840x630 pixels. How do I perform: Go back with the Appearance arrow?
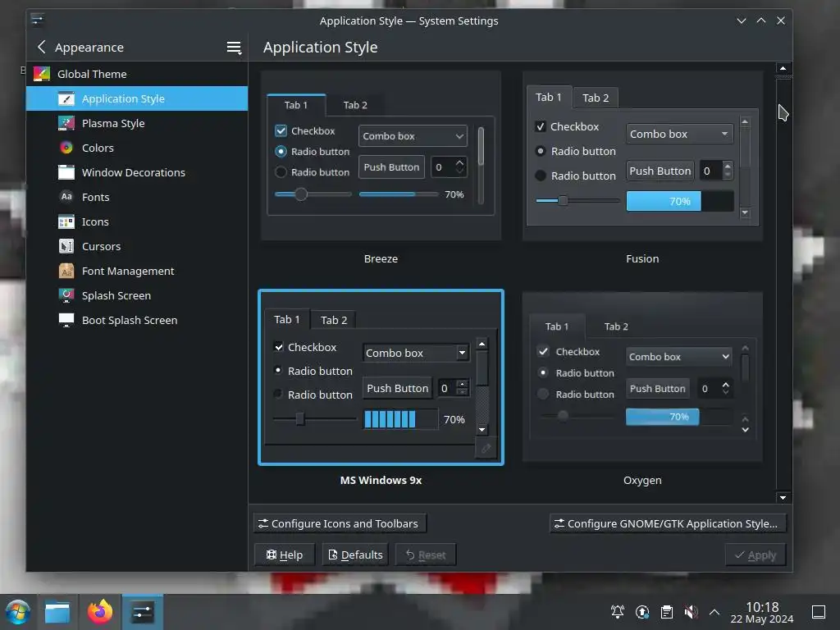[x=41, y=47]
